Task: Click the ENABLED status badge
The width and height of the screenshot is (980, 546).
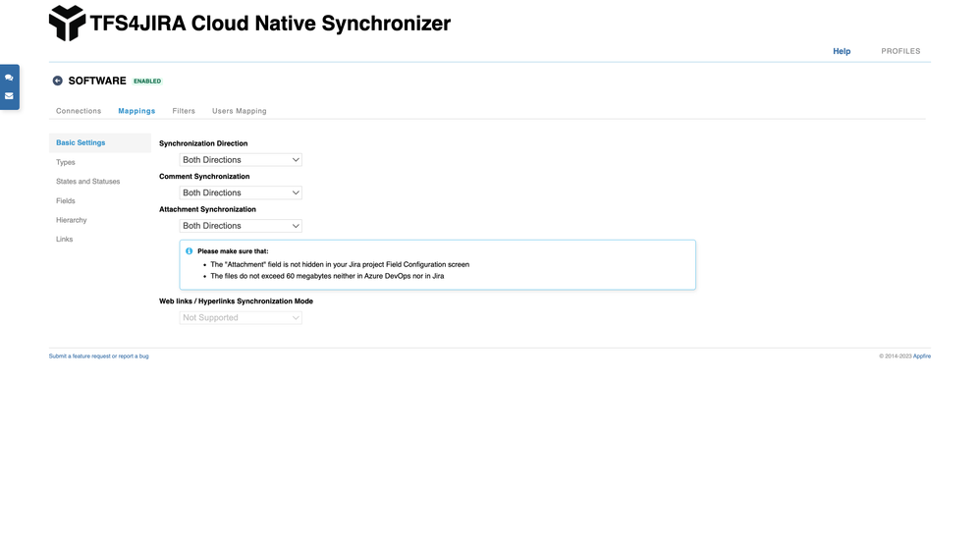Action: click(147, 82)
